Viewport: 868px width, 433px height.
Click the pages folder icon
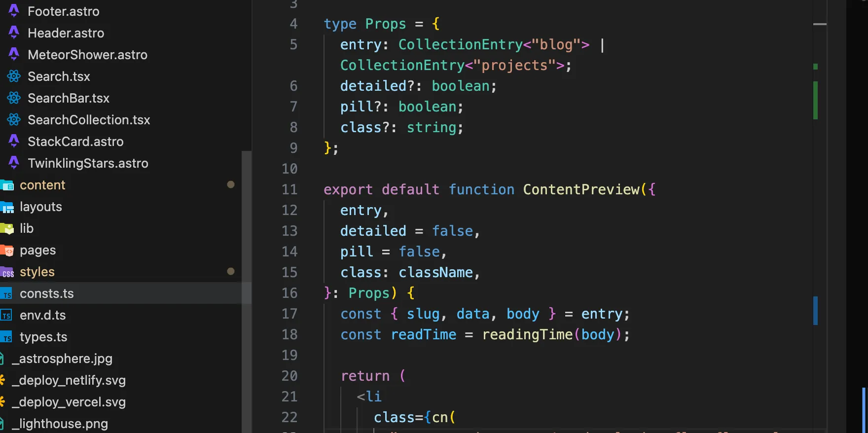coord(7,251)
